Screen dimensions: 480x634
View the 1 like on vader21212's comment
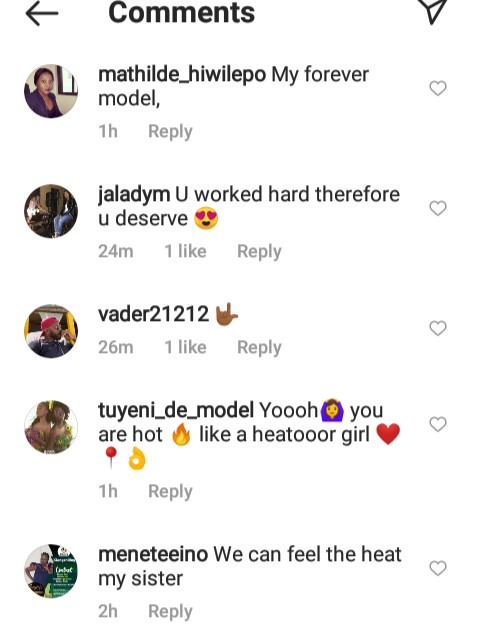click(x=185, y=347)
